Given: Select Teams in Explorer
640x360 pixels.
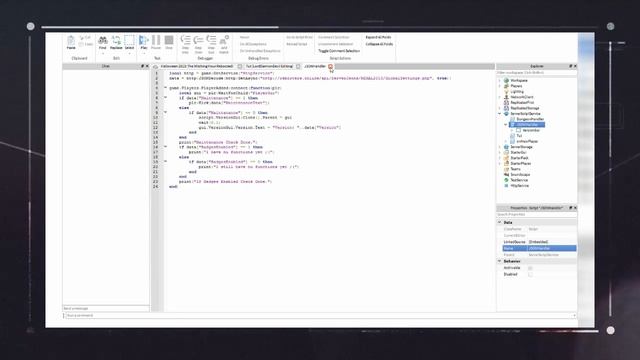Looking at the screenshot, I should click(515, 169).
